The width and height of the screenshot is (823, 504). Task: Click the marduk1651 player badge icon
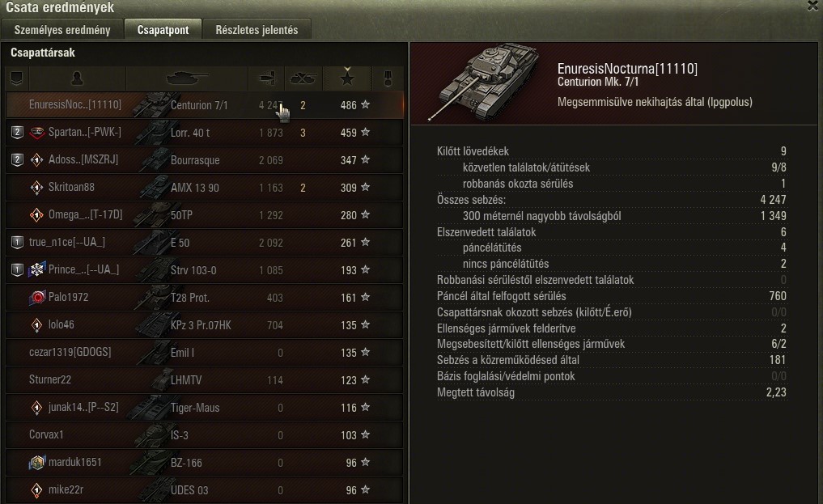[x=36, y=462]
